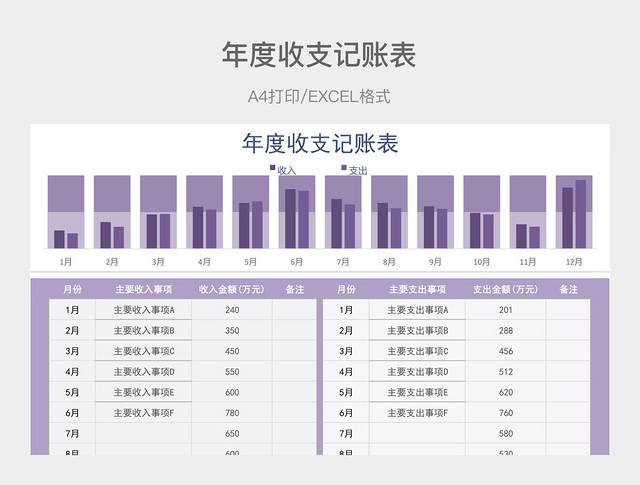Select cell 主要支出事项C

coord(418,351)
